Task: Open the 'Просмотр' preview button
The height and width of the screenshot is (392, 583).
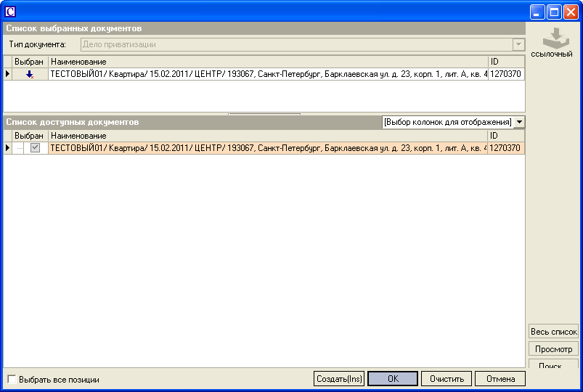Action: click(553, 349)
